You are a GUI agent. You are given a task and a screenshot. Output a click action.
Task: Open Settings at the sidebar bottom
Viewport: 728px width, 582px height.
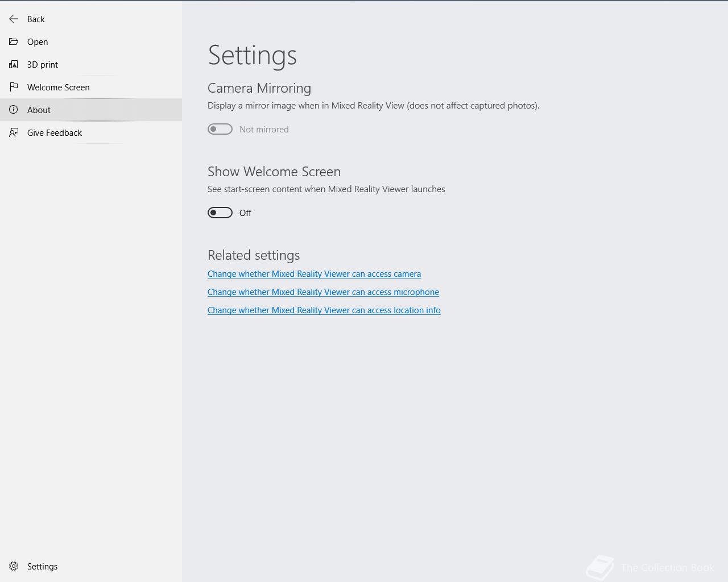pos(91,566)
